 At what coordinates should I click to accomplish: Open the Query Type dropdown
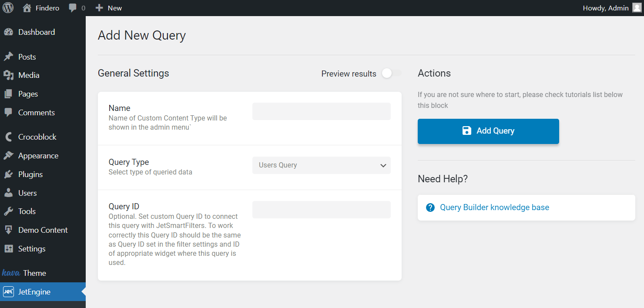pyautogui.click(x=322, y=165)
